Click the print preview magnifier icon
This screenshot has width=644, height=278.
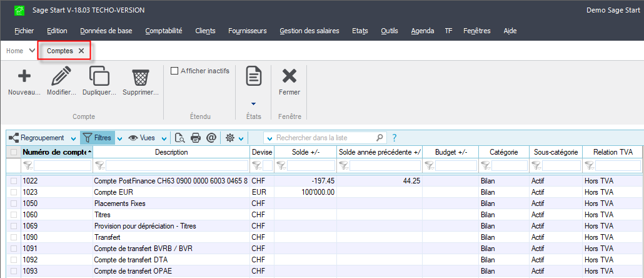tap(179, 138)
